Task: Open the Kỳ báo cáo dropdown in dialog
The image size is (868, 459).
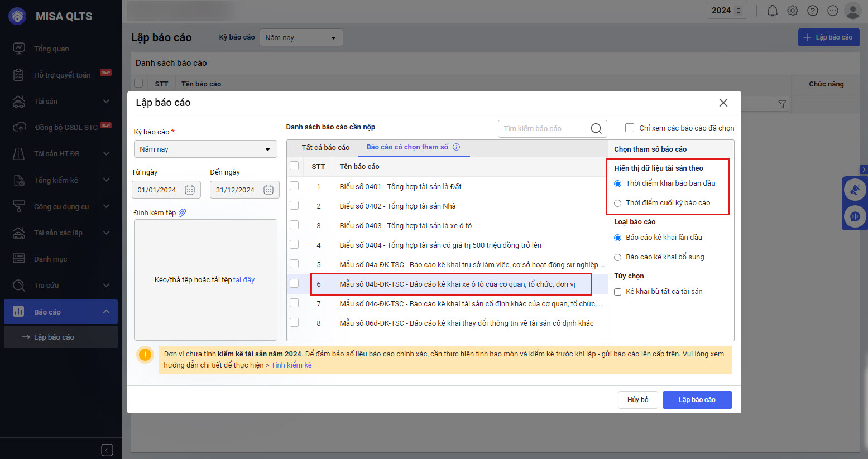Action: 205,149
